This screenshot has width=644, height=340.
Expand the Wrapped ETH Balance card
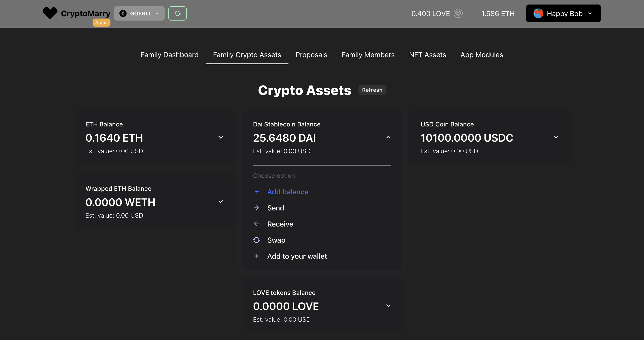click(x=221, y=201)
